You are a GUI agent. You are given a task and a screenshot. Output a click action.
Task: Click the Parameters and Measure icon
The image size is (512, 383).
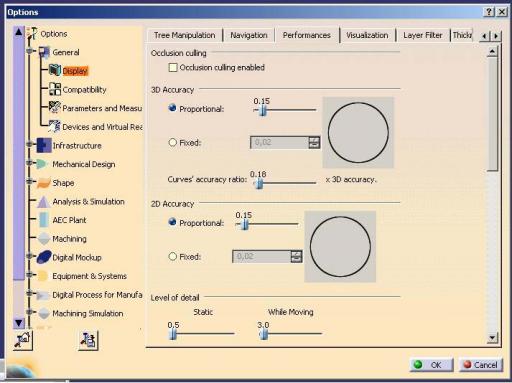55,108
